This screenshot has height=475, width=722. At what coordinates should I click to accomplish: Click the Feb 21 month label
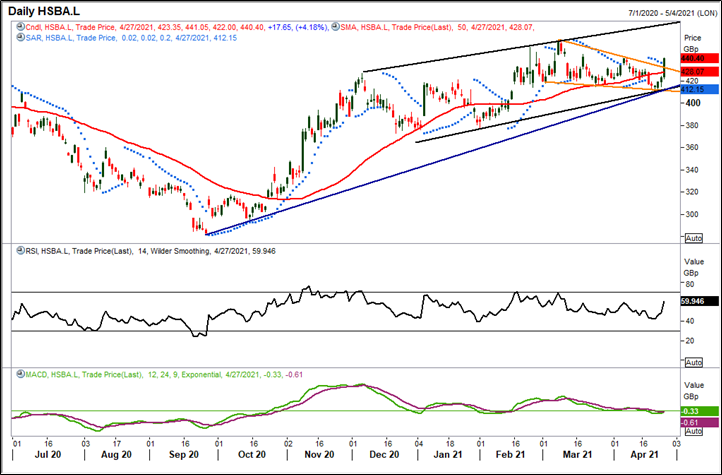[x=510, y=455]
